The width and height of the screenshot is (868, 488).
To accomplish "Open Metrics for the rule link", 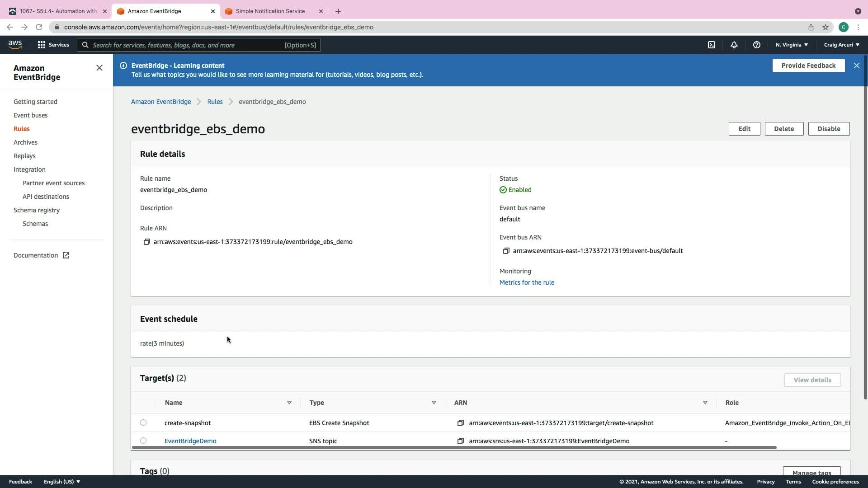I will (527, 282).
